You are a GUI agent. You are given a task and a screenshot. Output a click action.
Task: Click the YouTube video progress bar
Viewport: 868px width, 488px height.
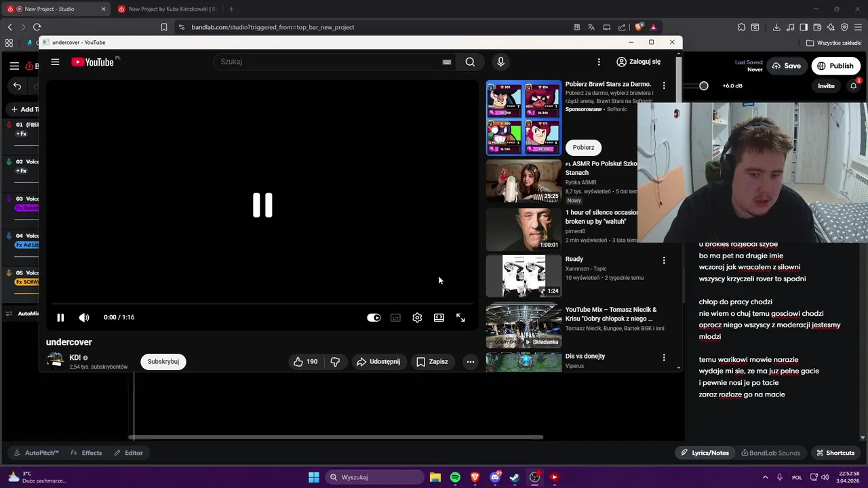[x=262, y=304]
